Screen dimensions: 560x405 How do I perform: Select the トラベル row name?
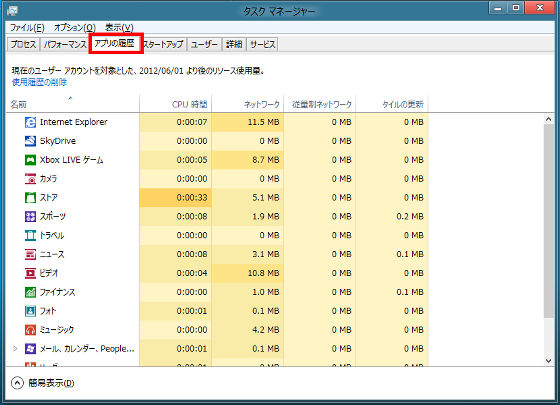(x=52, y=235)
